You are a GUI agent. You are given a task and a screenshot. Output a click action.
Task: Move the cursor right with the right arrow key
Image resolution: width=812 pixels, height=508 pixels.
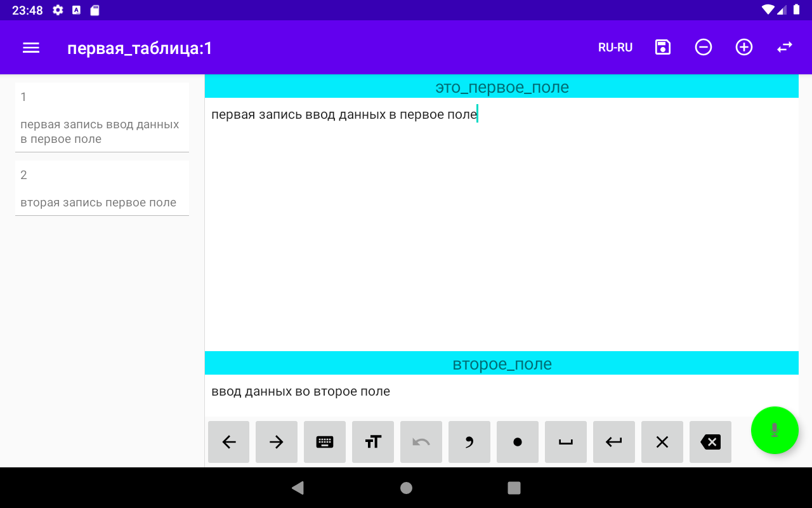pyautogui.click(x=277, y=442)
